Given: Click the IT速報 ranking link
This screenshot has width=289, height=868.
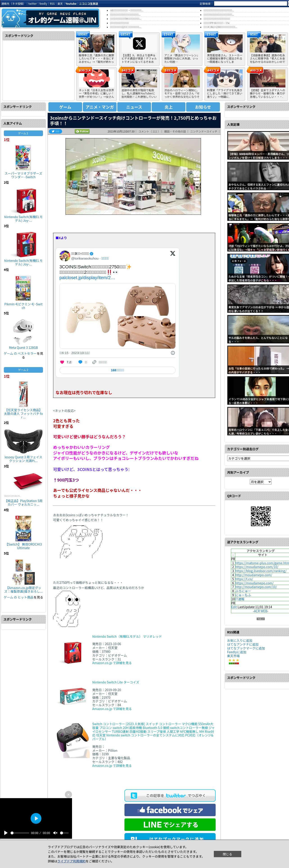Looking at the screenshot, I should (x=239, y=599).
